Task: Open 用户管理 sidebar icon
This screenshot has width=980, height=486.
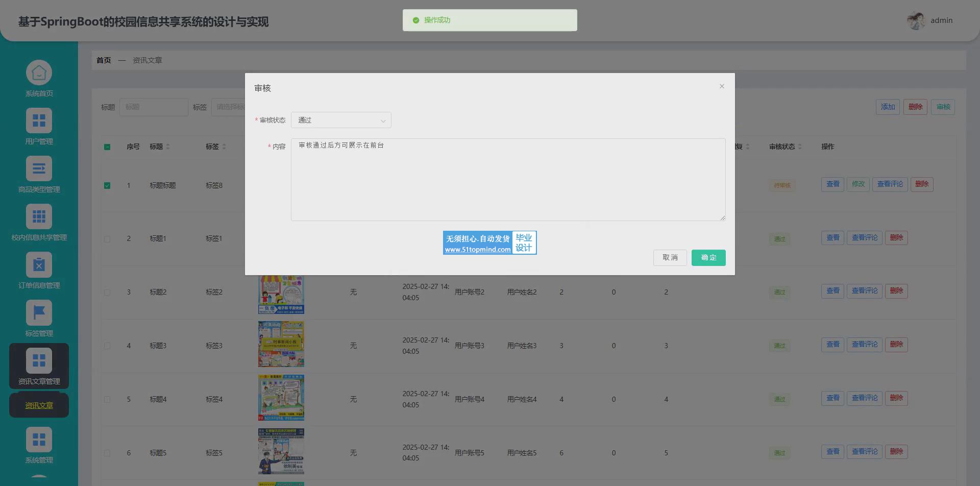Action: (39, 121)
